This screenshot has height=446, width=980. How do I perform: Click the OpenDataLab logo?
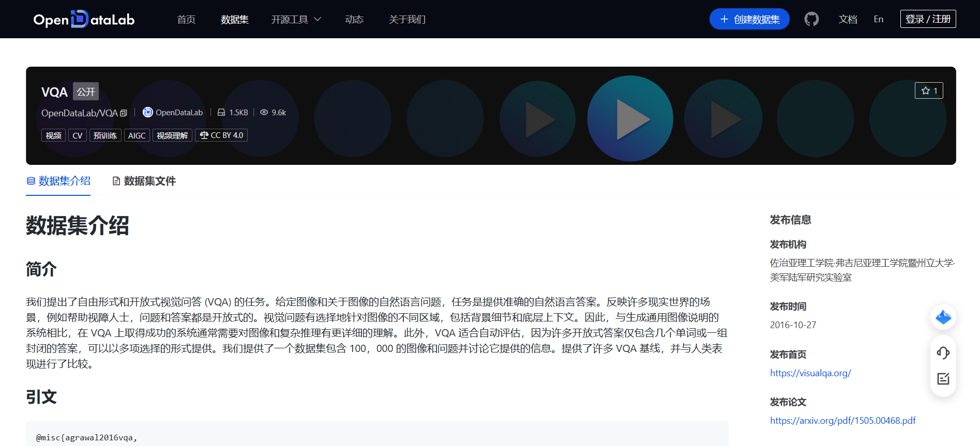pyautogui.click(x=84, y=19)
